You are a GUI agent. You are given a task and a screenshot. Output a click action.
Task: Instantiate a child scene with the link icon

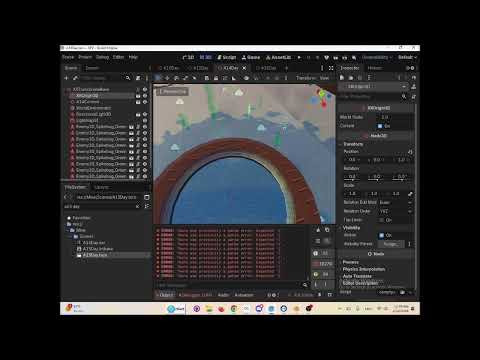coord(76,78)
